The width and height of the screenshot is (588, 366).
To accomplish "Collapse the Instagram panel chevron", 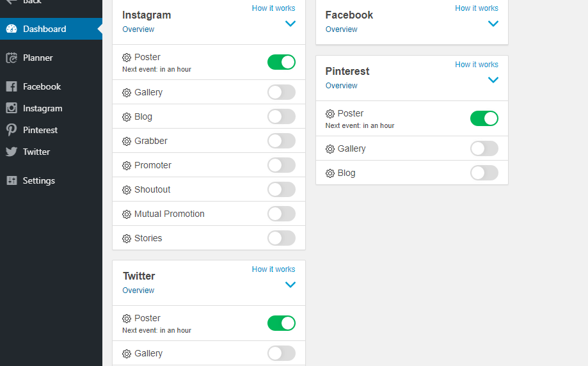I will pos(290,24).
